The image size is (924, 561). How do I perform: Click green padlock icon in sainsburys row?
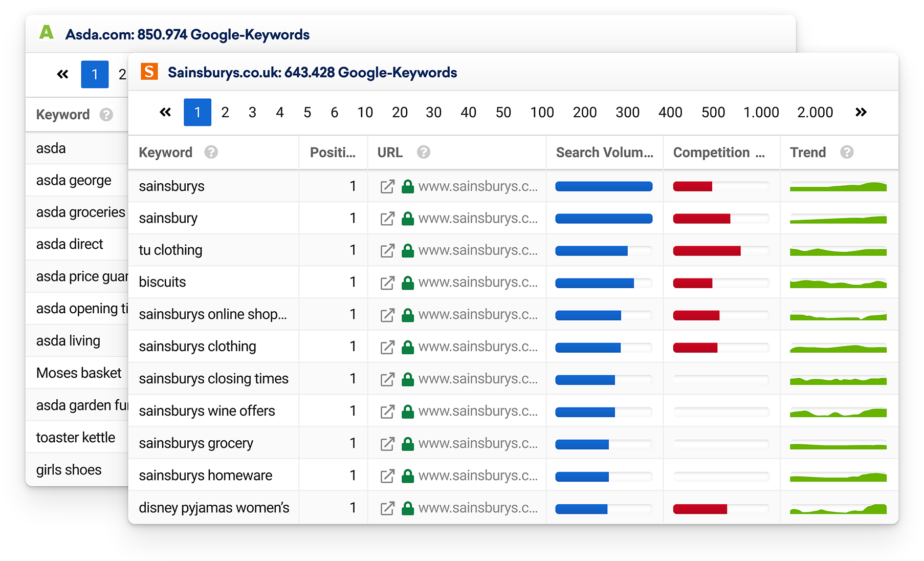pyautogui.click(x=408, y=186)
